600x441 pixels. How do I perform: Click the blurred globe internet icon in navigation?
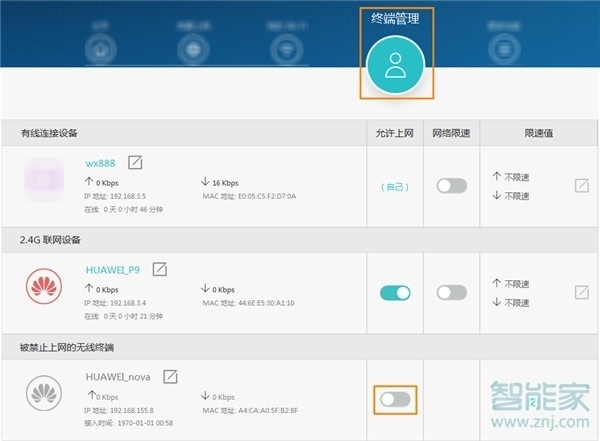pos(193,49)
